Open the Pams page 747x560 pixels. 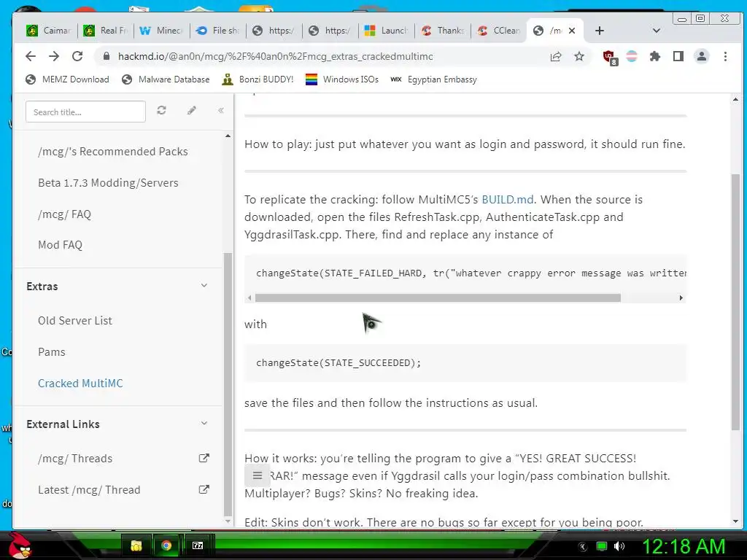tap(52, 352)
